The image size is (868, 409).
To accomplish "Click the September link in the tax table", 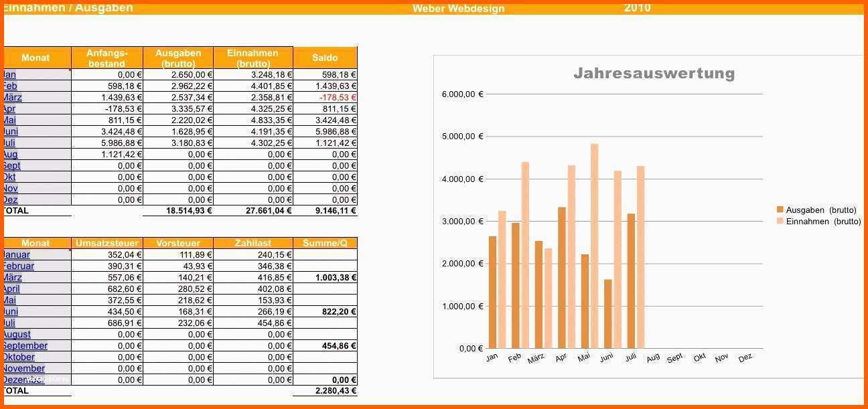I will point(25,346).
